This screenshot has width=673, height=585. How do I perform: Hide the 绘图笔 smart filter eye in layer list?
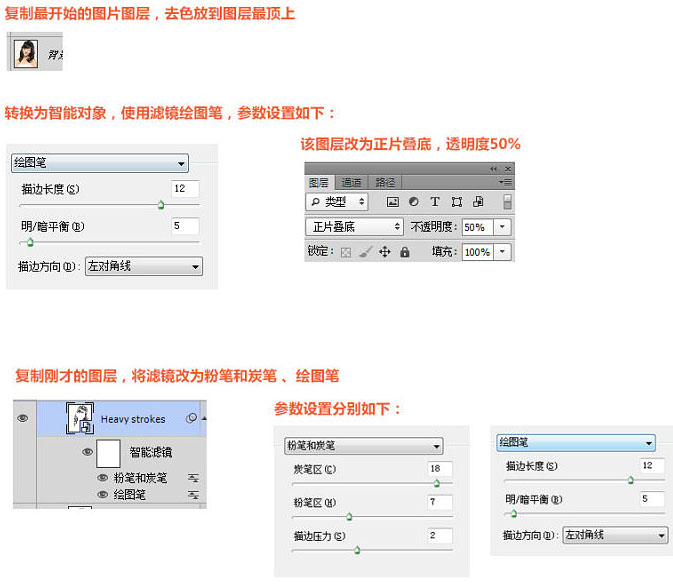(x=103, y=494)
